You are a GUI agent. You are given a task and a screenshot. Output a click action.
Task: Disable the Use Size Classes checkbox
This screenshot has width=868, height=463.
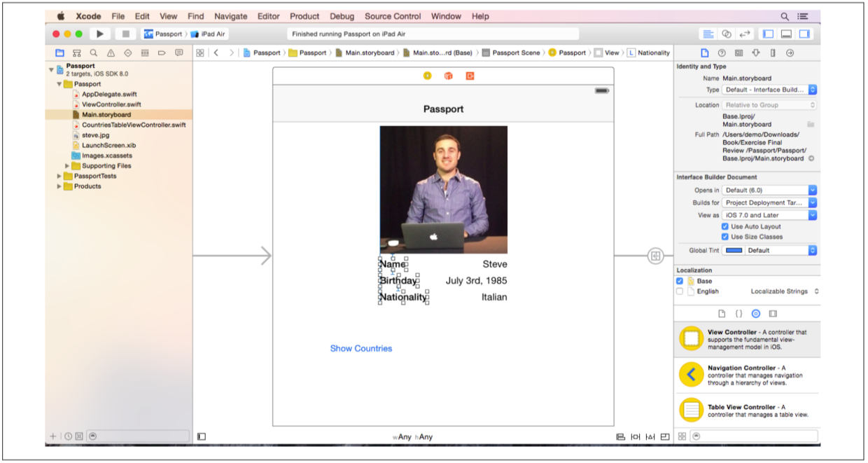pyautogui.click(x=725, y=237)
